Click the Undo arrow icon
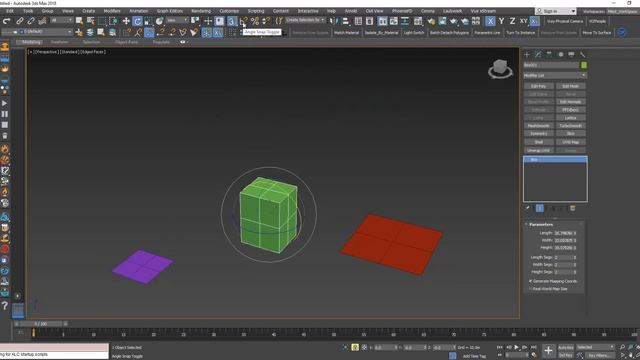This screenshot has height=360, width=640. tap(7, 21)
